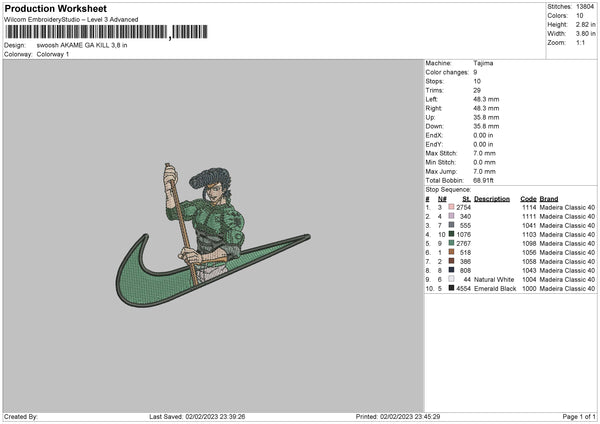Click the 'Wilcom EmbroideryStudio – Level 3 Advanced' line

pos(71,20)
